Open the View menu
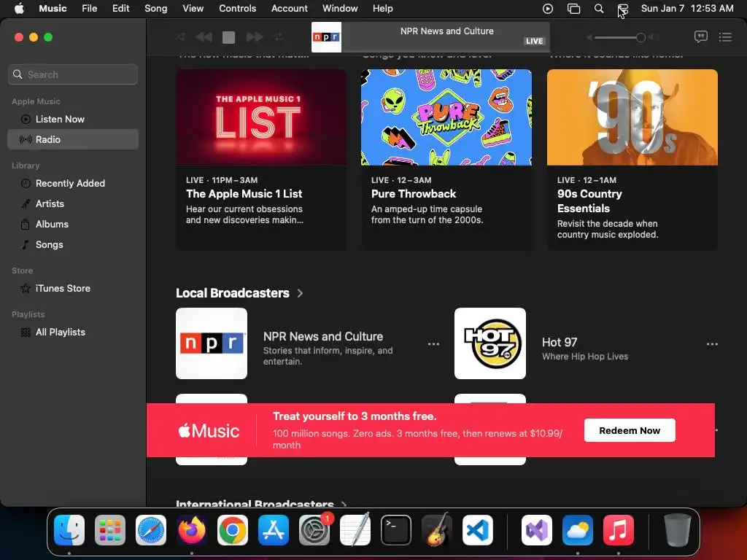Screen dimensions: 747x560 (x=193, y=9)
